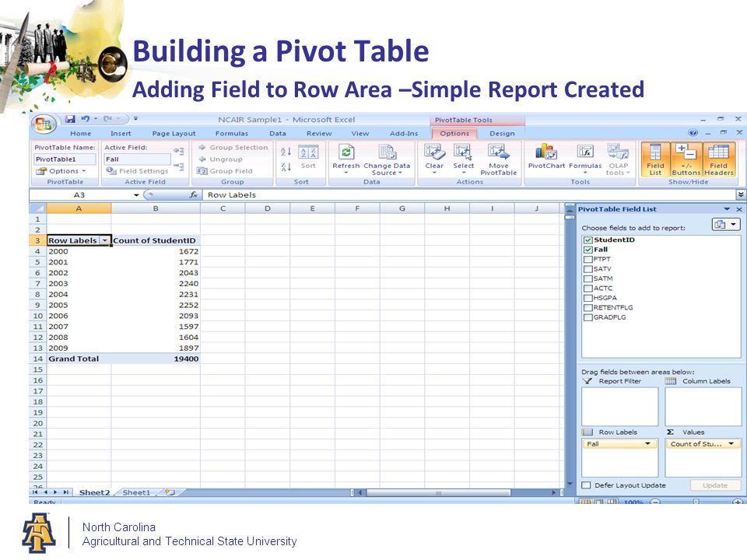
Task: Enable Defer Layout Update checkbox
Action: coord(587,485)
